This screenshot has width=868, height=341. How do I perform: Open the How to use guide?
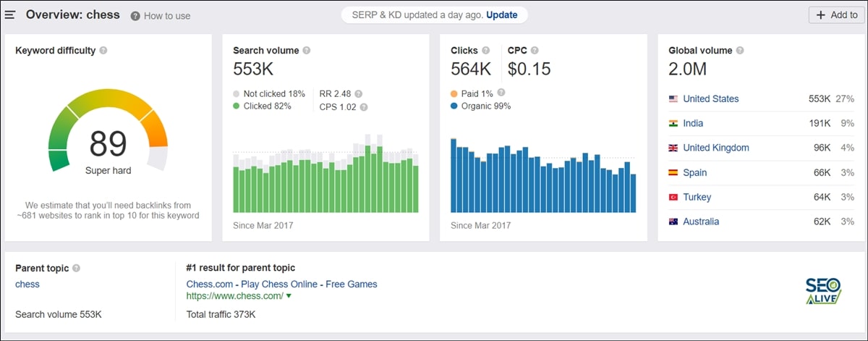tap(161, 16)
